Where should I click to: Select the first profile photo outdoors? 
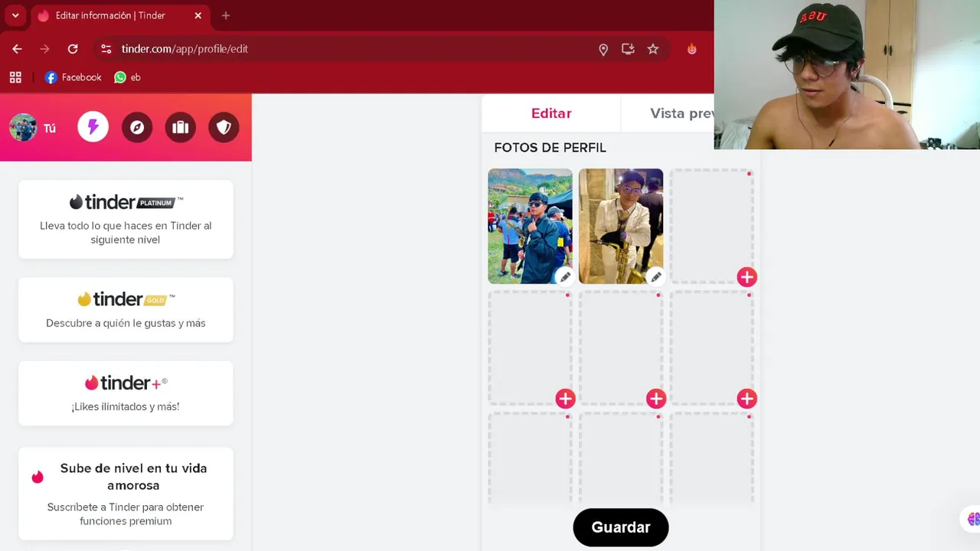(530, 226)
